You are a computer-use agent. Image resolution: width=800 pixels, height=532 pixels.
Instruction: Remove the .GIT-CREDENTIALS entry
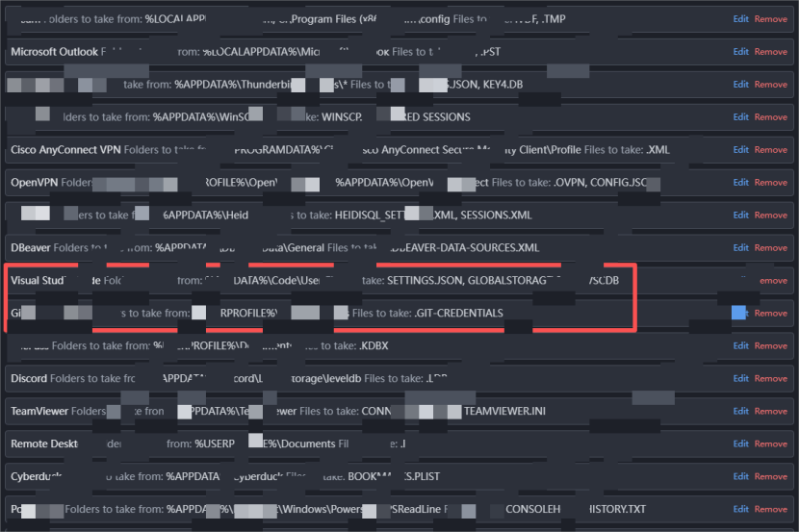click(770, 313)
